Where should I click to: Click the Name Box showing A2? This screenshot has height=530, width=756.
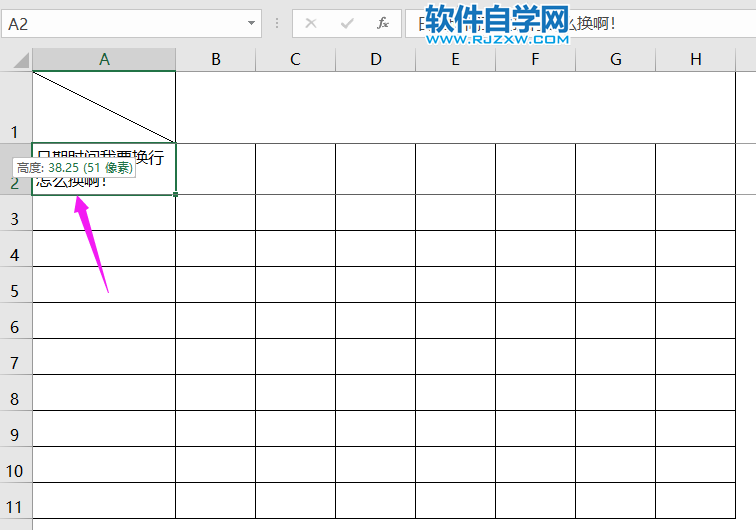(120, 23)
